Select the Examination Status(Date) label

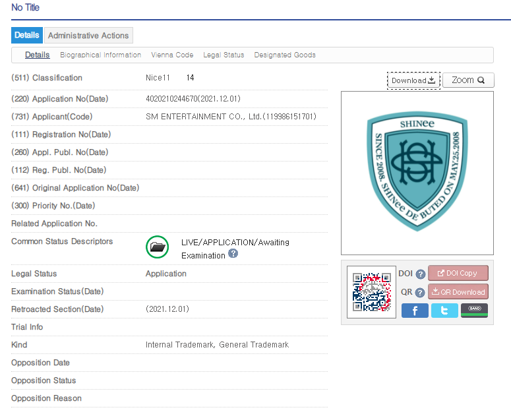pos(57,291)
